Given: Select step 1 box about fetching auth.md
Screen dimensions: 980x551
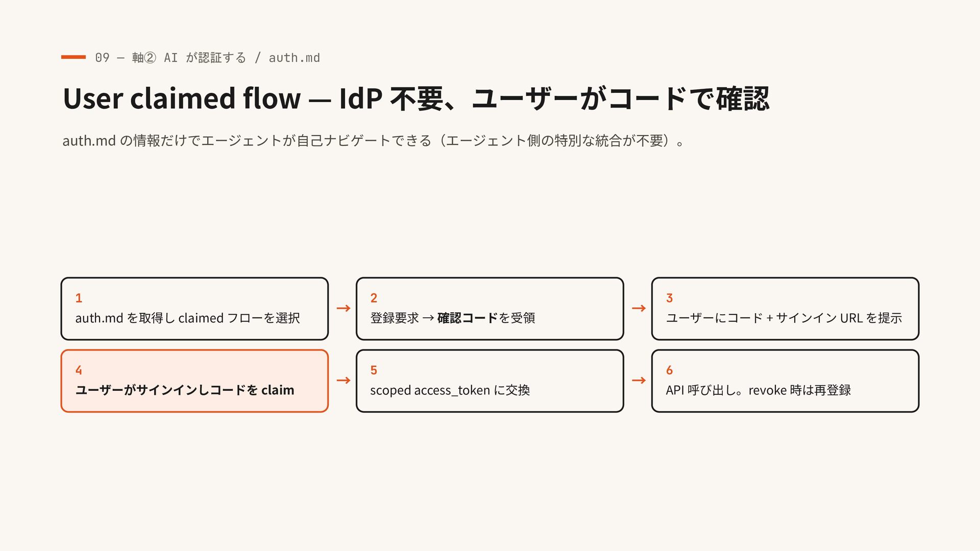Looking at the screenshot, I should [x=194, y=309].
